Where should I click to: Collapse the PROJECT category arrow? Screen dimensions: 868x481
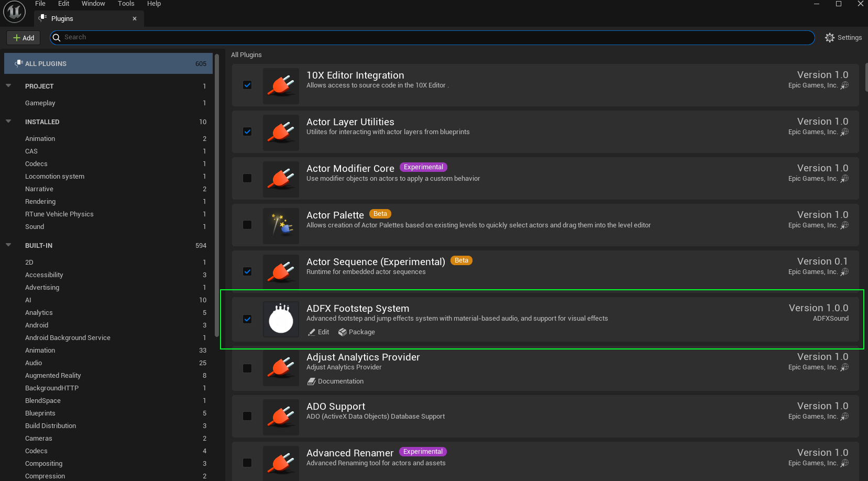pos(8,85)
